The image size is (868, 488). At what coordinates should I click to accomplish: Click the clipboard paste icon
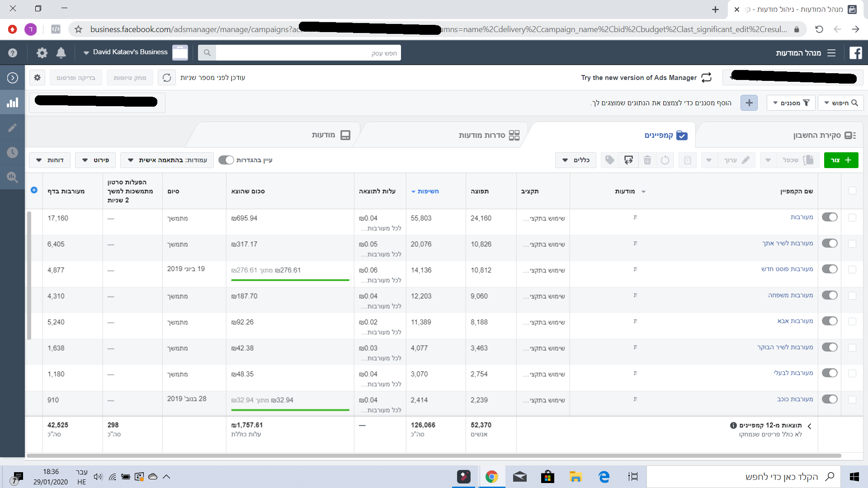pos(688,160)
